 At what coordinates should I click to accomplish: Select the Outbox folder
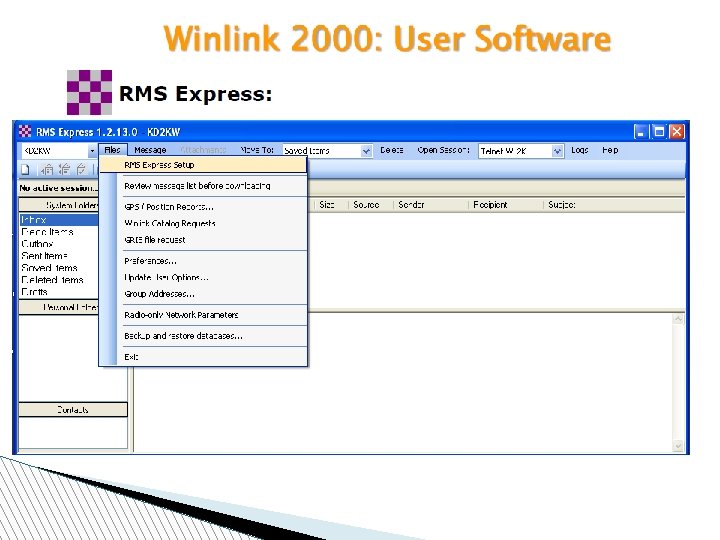[x=37, y=244]
